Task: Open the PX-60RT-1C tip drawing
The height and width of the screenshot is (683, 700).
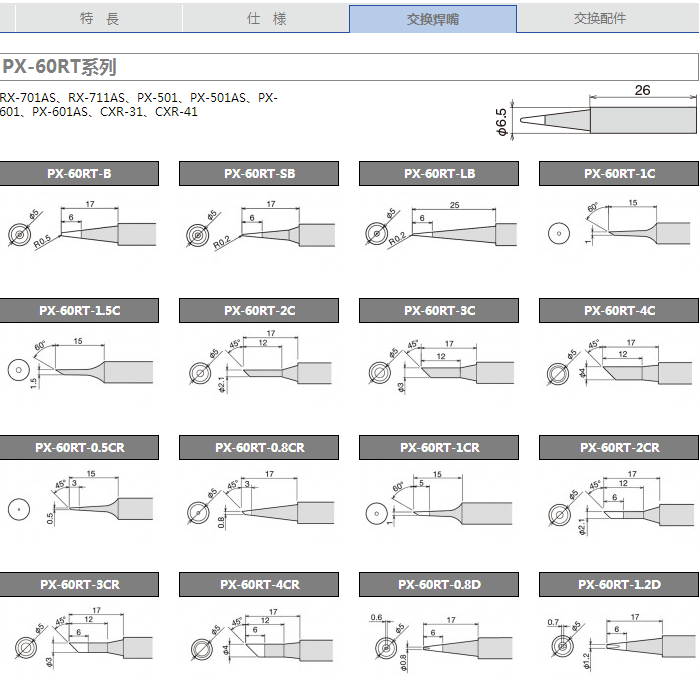Action: pos(619,222)
